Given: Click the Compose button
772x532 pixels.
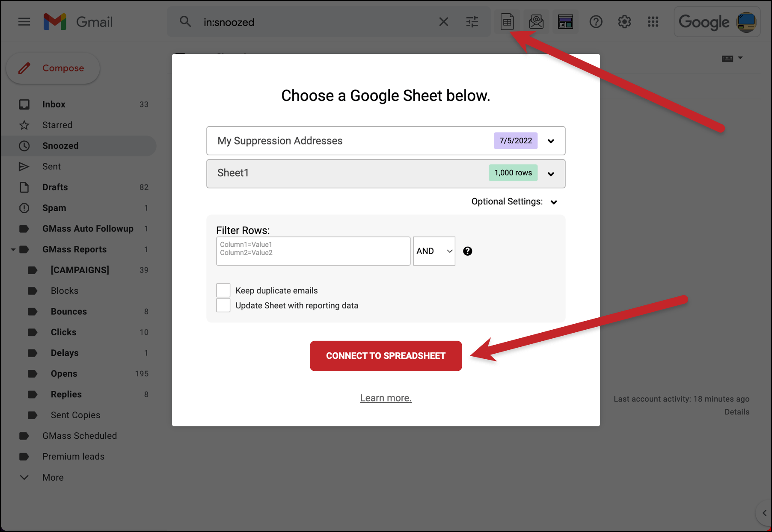Looking at the screenshot, I should click(53, 68).
